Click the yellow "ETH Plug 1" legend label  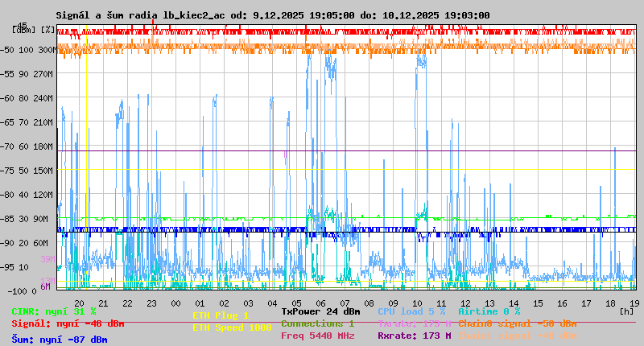click(x=221, y=315)
